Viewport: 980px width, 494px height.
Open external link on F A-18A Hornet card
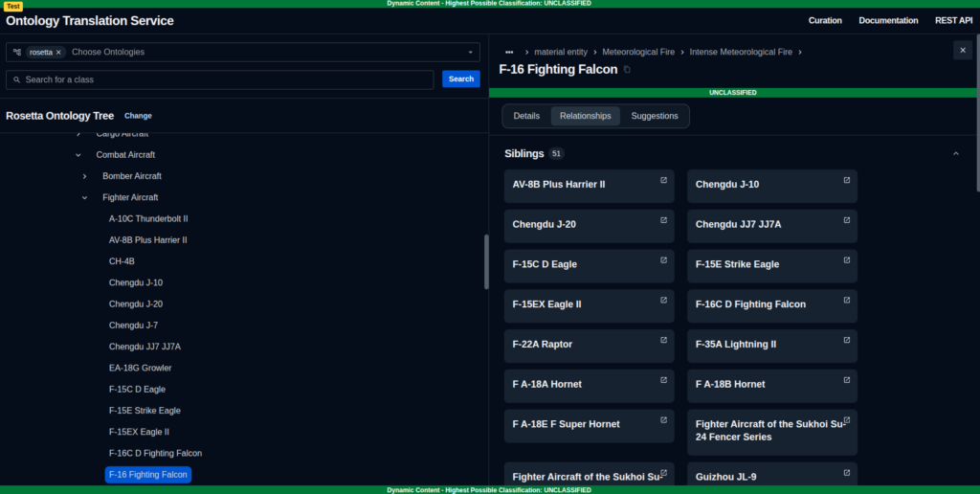[x=664, y=380]
